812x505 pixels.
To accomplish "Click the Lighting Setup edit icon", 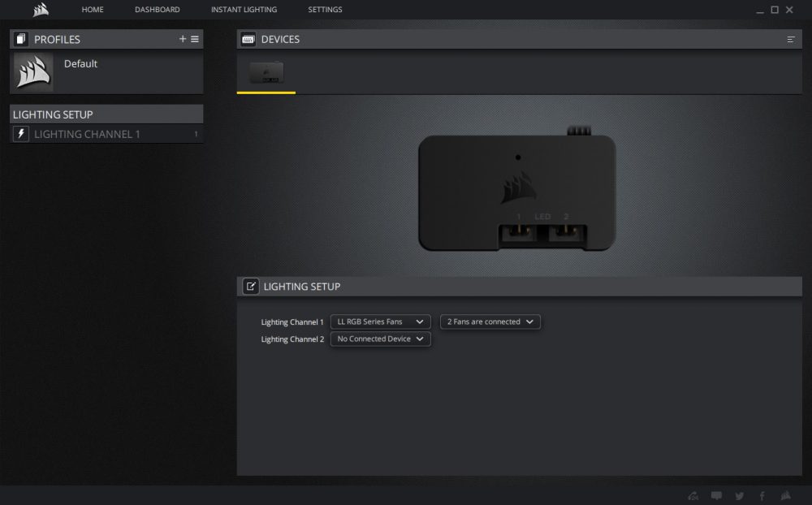I will tap(251, 286).
